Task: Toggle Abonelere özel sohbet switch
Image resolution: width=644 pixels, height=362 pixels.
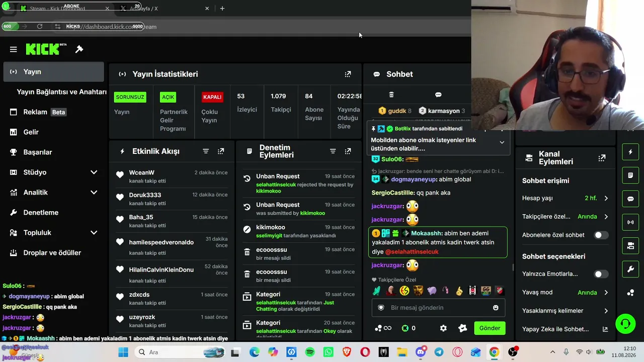Action: point(601,235)
